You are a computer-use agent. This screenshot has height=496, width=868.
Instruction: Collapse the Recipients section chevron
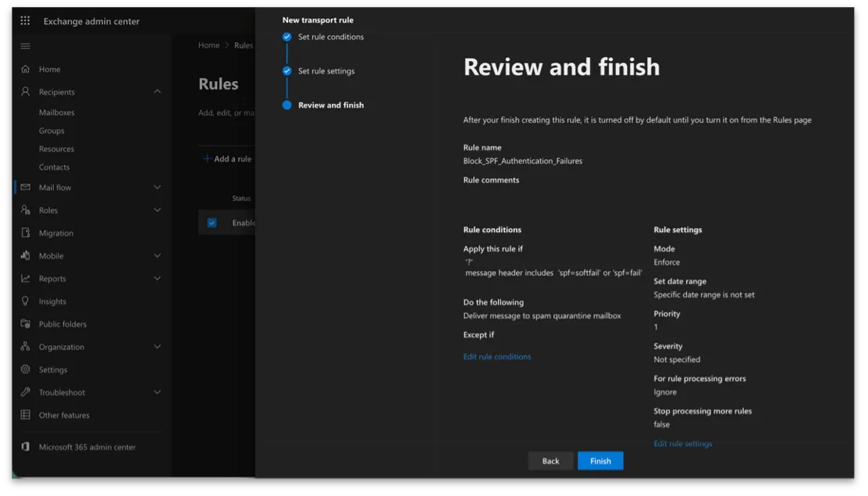point(157,91)
